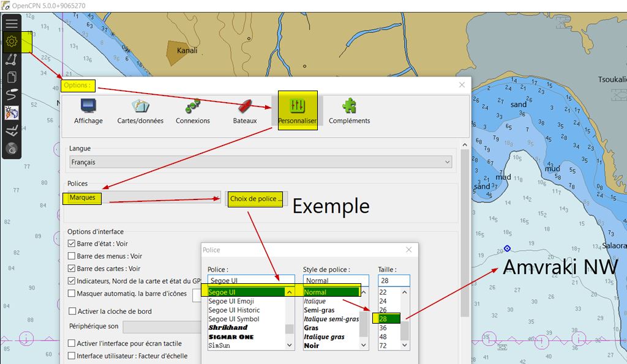The image size is (627, 364).
Task: Select Segoe UI Emoji in font list
Action: coord(231,301)
